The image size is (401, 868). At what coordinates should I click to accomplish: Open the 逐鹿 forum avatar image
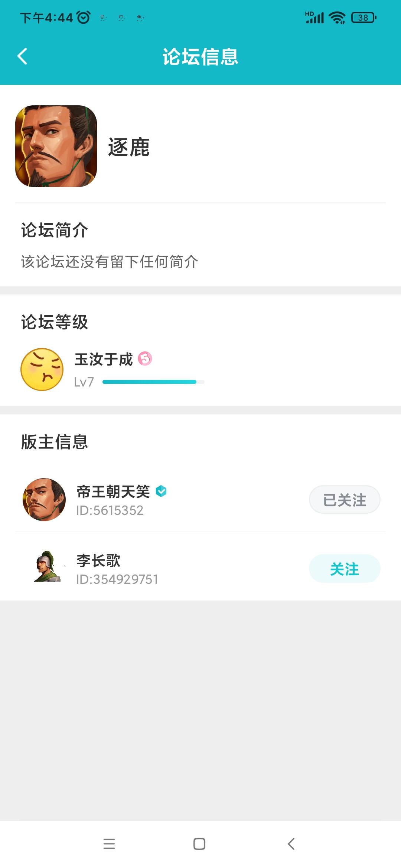(x=56, y=146)
